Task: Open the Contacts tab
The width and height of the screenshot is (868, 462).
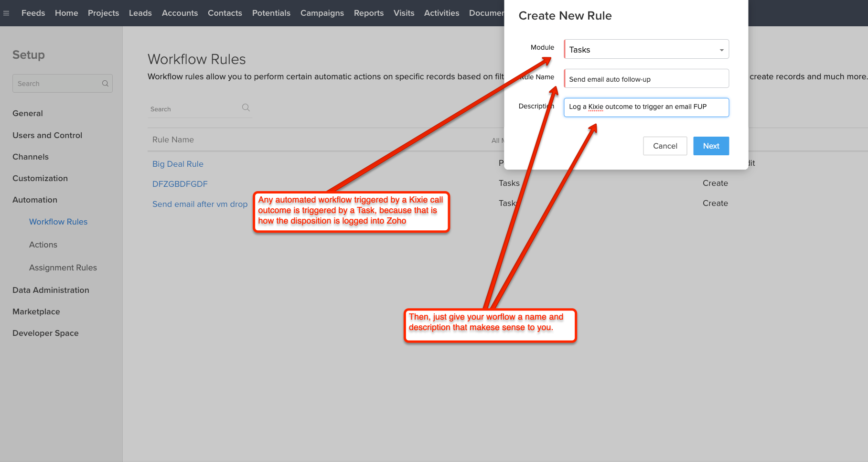Action: pyautogui.click(x=225, y=13)
